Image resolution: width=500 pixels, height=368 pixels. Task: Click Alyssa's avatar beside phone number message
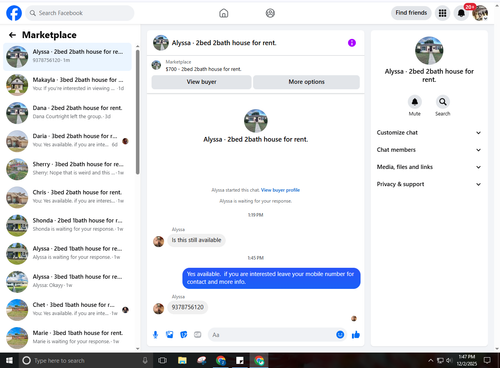158,308
